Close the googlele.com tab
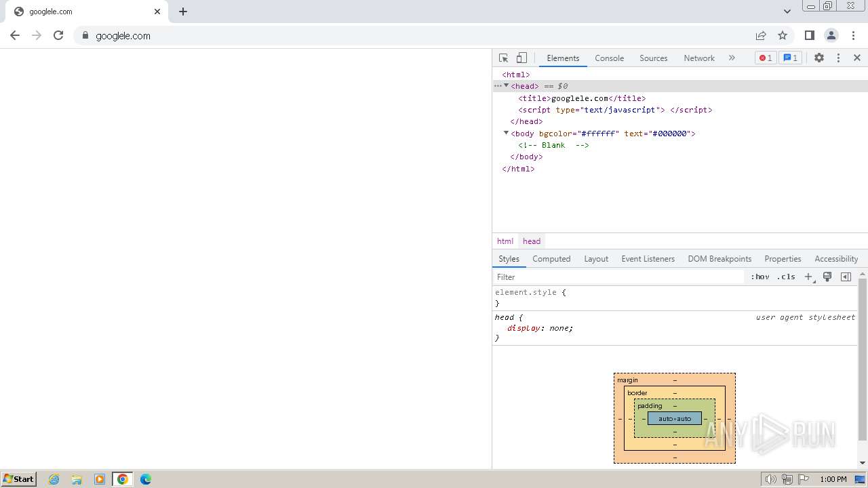 coord(157,12)
